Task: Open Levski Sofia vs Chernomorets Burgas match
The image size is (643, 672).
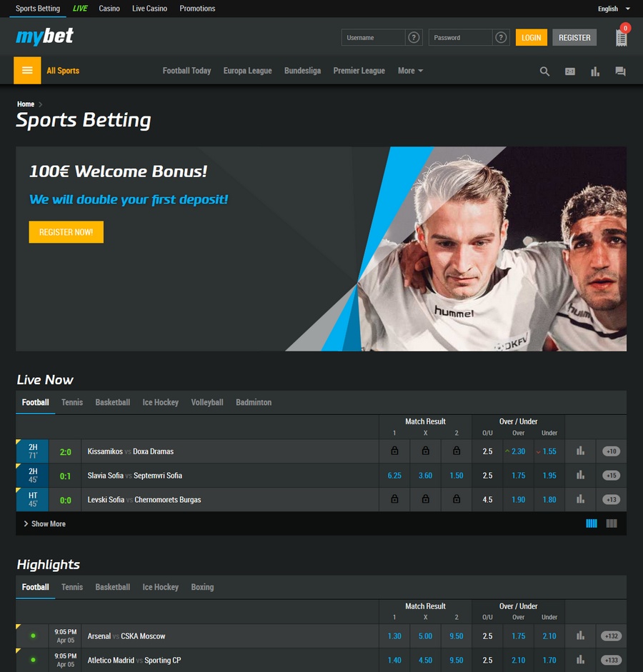Action: (x=144, y=500)
